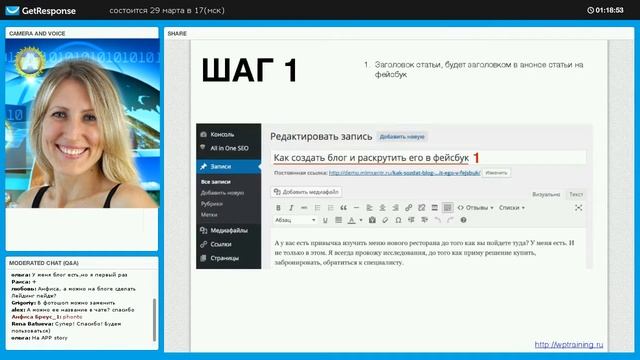640x360 pixels.
Task: Decrease paragraph indent
Action: [411, 220]
